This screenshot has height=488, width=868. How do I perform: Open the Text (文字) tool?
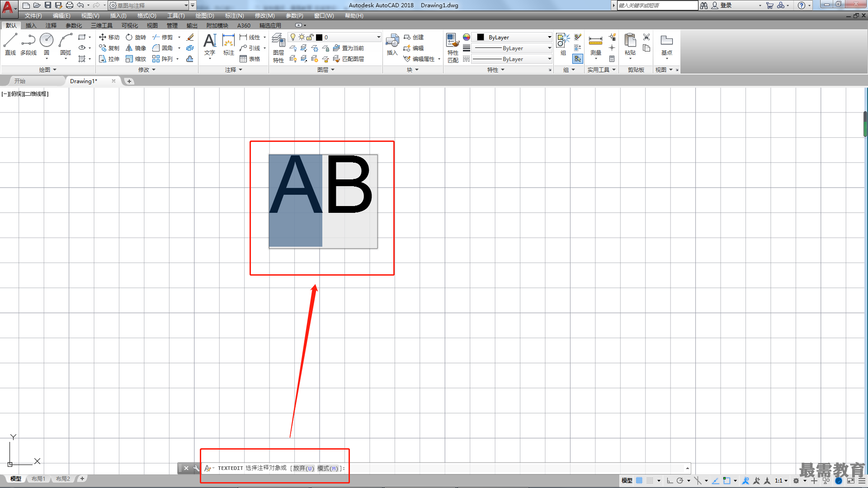[210, 44]
